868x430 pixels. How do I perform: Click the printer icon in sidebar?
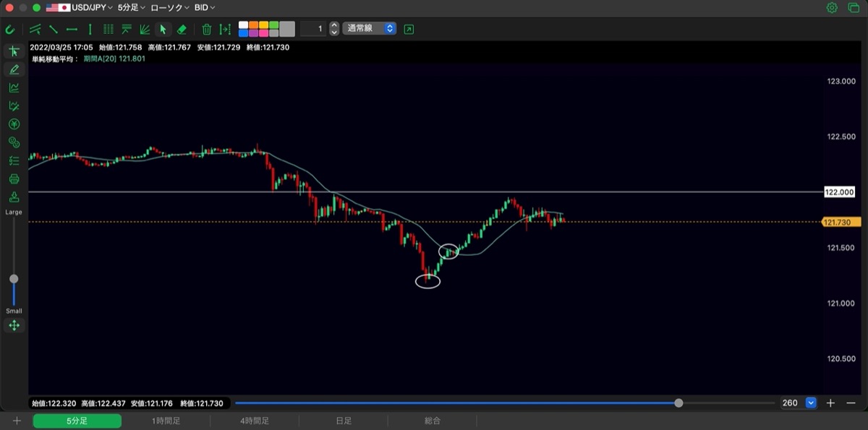point(14,179)
